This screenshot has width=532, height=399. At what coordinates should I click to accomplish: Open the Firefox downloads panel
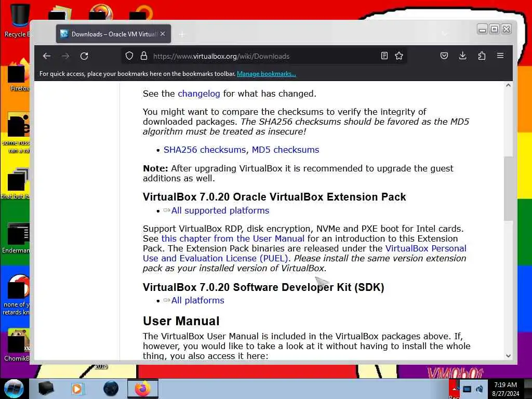point(462,56)
